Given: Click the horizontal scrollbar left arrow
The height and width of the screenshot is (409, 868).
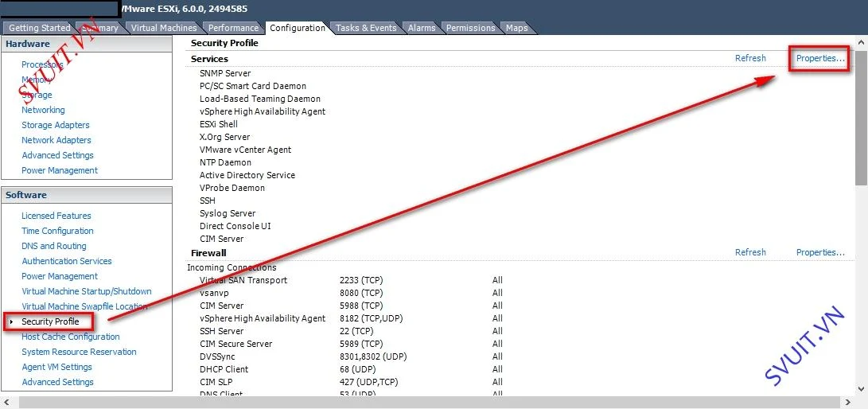Looking at the screenshot, I should (6, 403).
